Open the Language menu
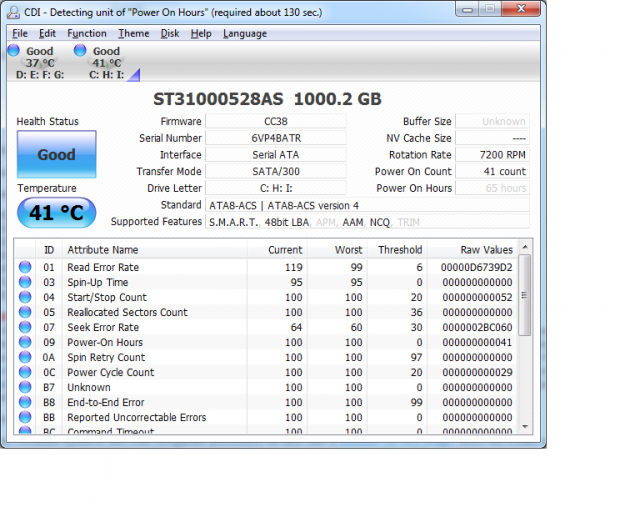The width and height of the screenshot is (640, 512). pos(245,33)
